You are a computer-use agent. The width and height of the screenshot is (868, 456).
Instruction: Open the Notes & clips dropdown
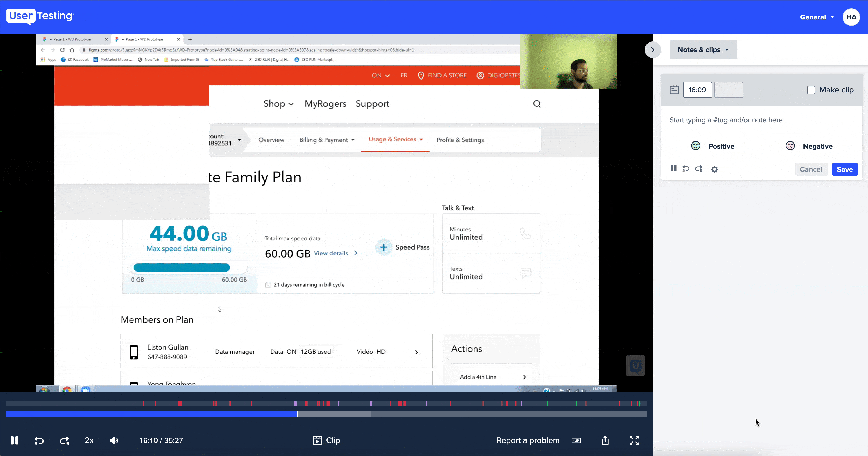703,49
